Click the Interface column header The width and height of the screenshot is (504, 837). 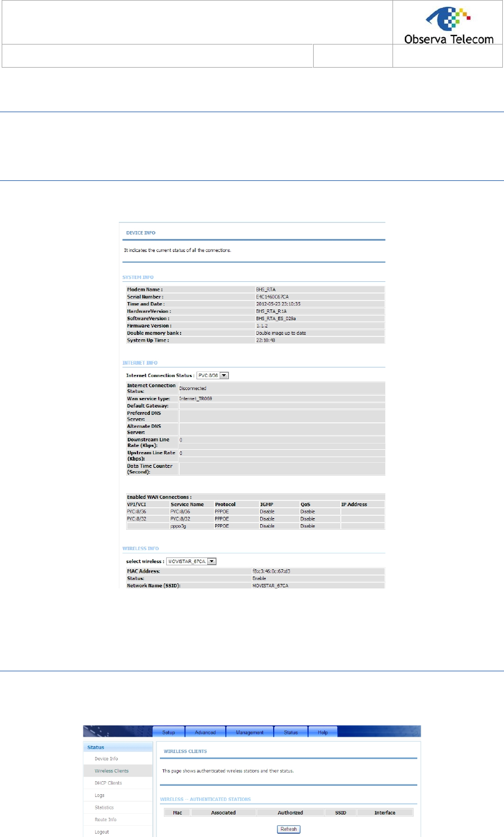coord(385,813)
